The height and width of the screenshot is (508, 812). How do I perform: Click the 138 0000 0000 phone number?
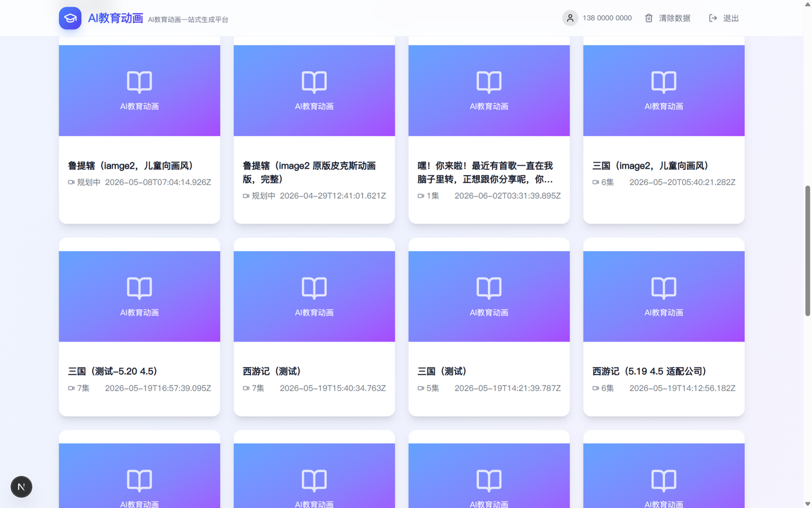607,18
